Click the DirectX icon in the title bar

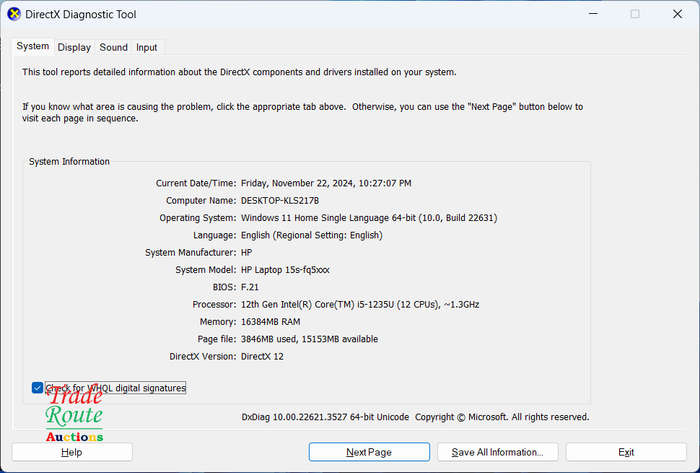14,14
